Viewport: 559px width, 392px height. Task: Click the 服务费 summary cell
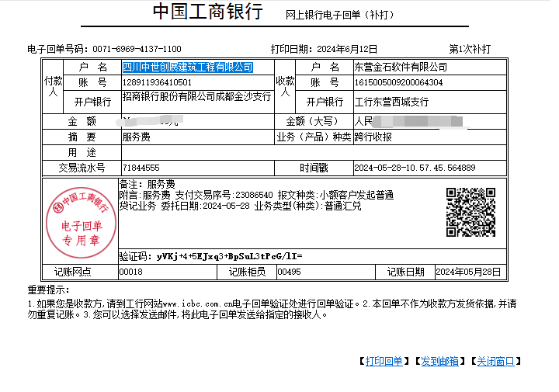click(x=198, y=137)
